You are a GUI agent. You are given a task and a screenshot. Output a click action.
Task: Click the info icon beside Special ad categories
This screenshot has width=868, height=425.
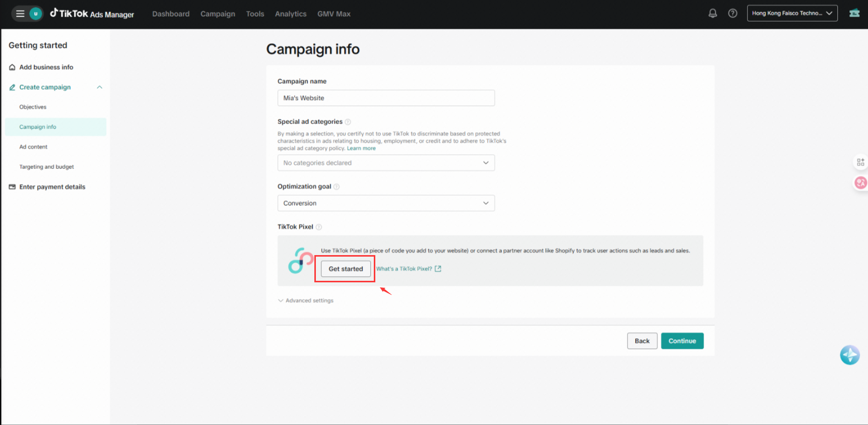coord(348,122)
